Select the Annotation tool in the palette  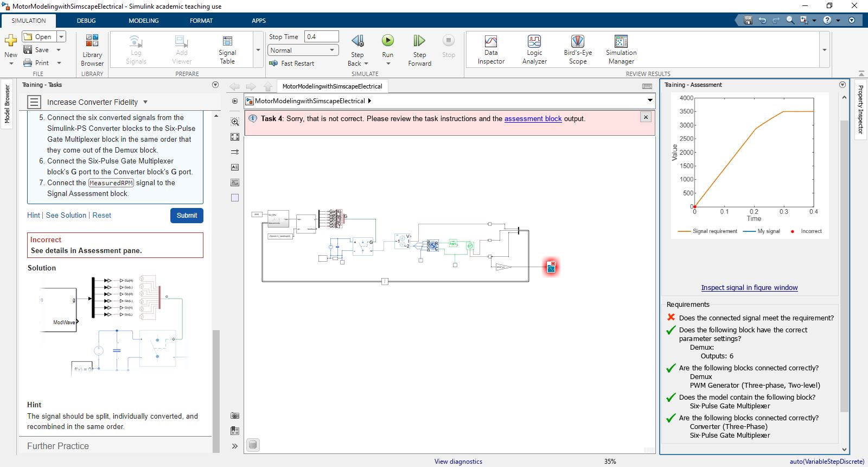[235, 167]
